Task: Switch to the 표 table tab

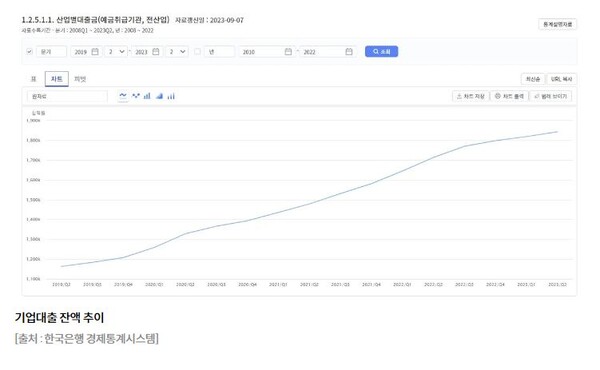Action: [33, 79]
